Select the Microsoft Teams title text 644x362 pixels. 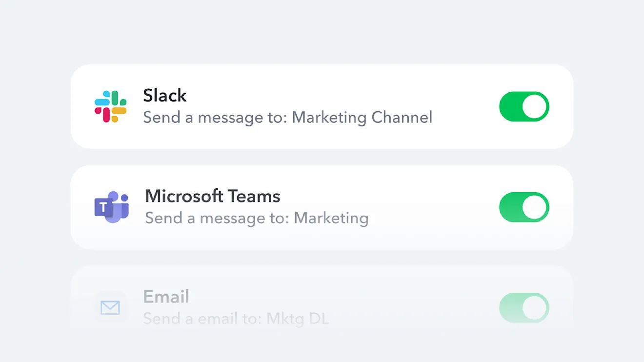[x=213, y=196]
